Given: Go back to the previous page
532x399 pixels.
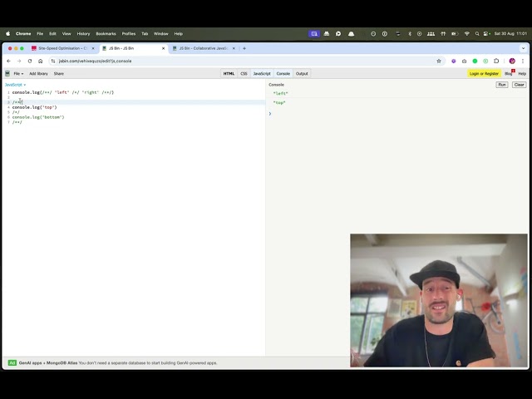Looking at the screenshot, I should [9, 61].
